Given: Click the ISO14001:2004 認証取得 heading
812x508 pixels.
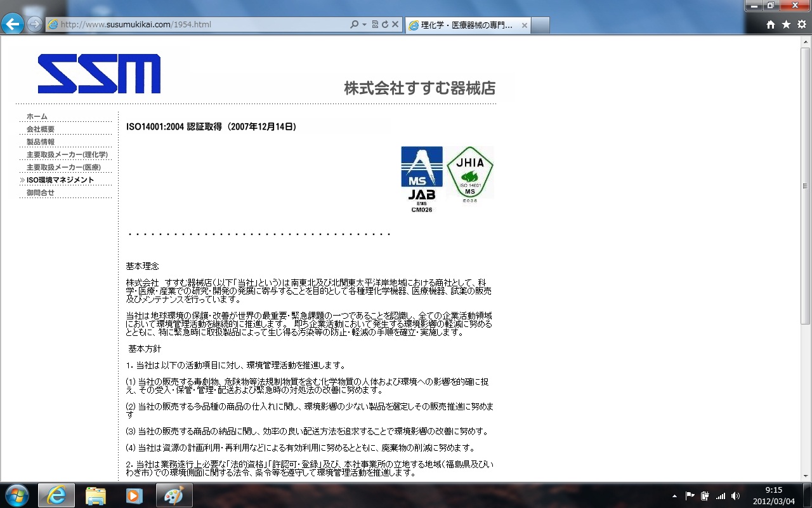Looking at the screenshot, I should tap(211, 127).
